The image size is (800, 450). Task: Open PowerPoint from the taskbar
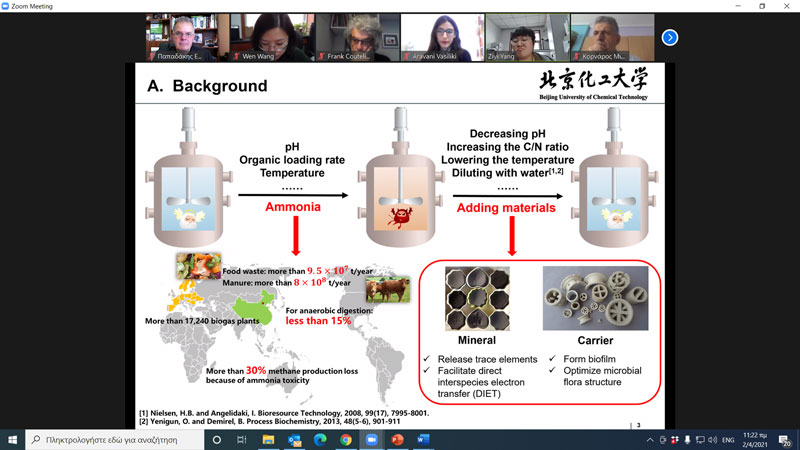coord(397,439)
